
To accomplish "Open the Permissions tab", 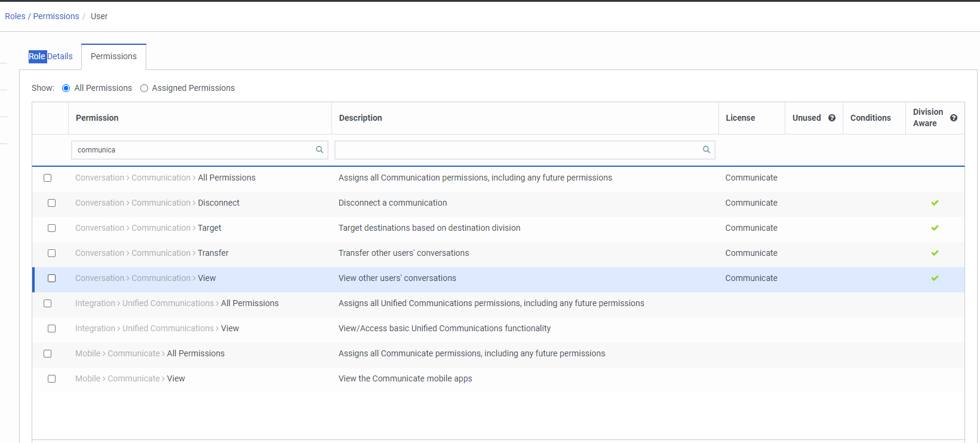I will 113,57.
